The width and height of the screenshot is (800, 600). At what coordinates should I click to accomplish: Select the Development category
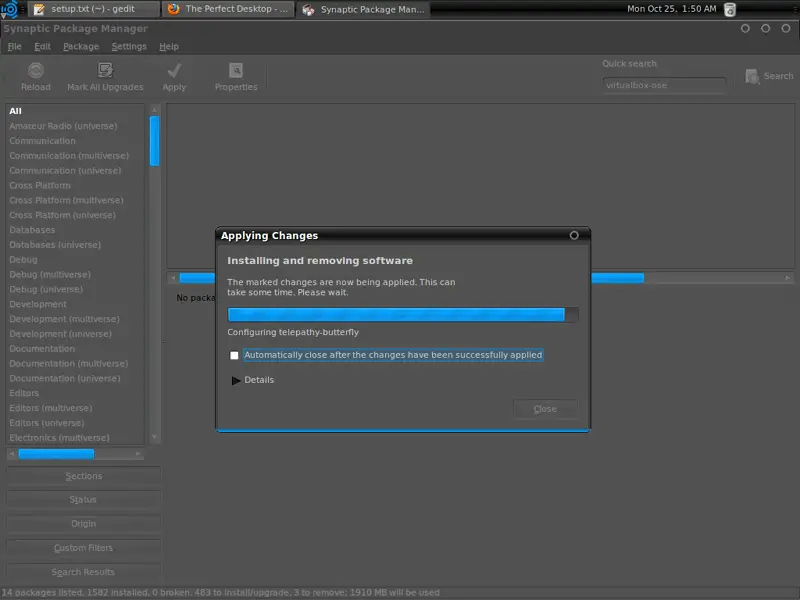76,304
